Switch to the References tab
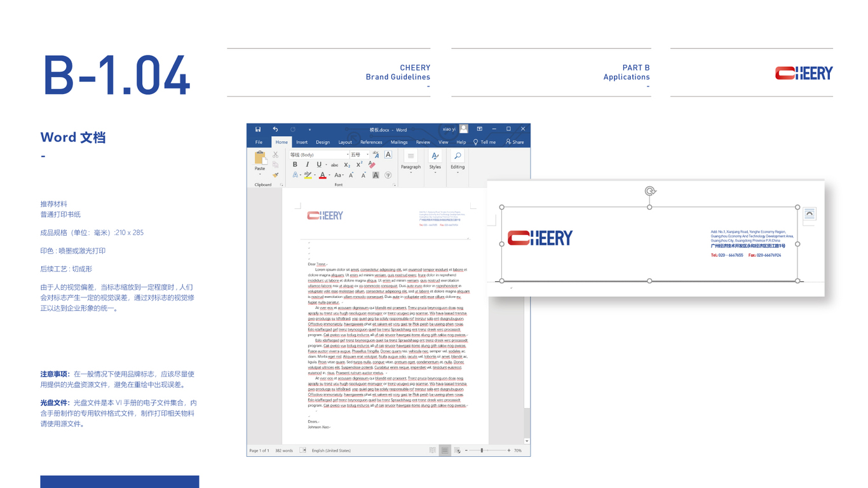Screen dimensions: 868x488 coord(371,142)
